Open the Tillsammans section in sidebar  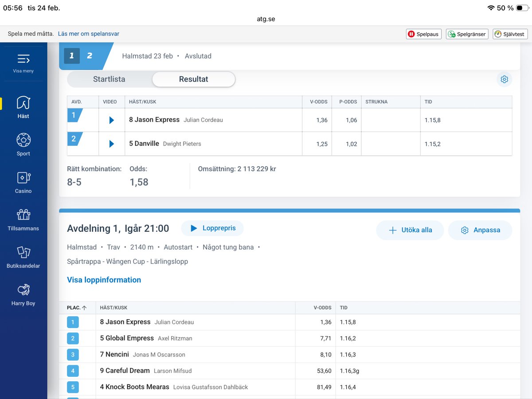point(23,219)
